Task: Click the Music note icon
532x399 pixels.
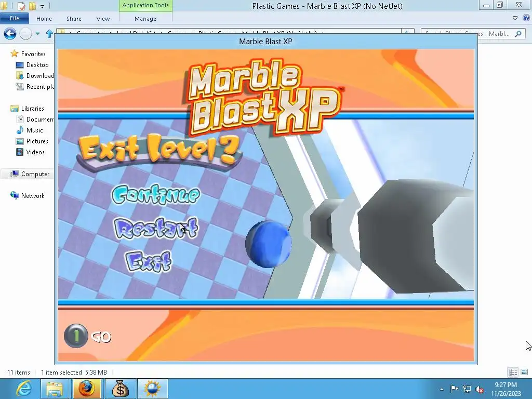Action: (x=20, y=130)
